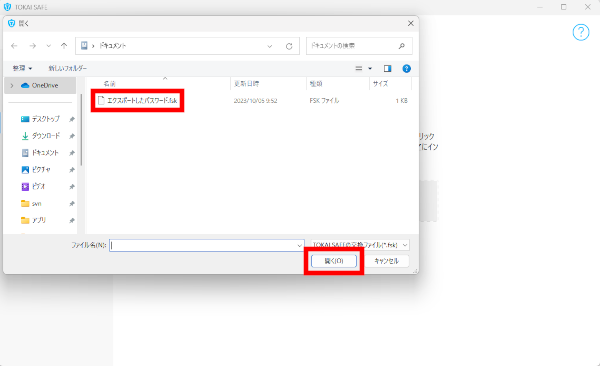Click the pin icon beside ピクチャ

[x=72, y=170]
